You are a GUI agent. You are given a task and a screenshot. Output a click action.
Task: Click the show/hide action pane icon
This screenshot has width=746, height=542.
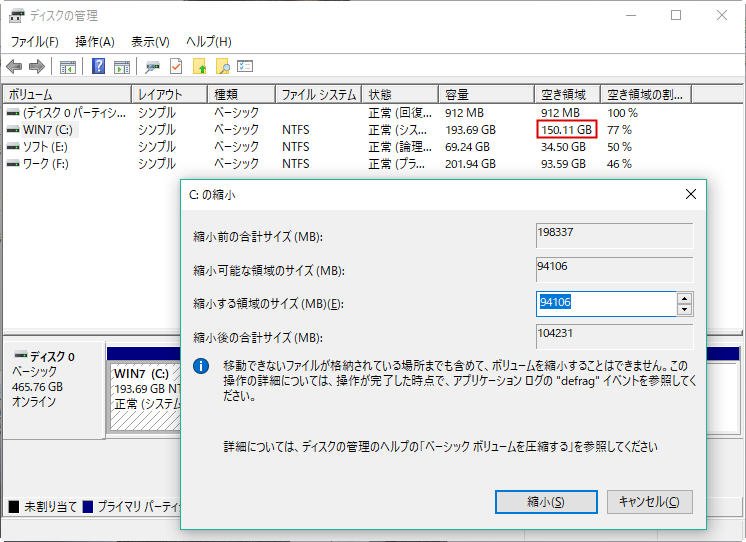coord(122,67)
